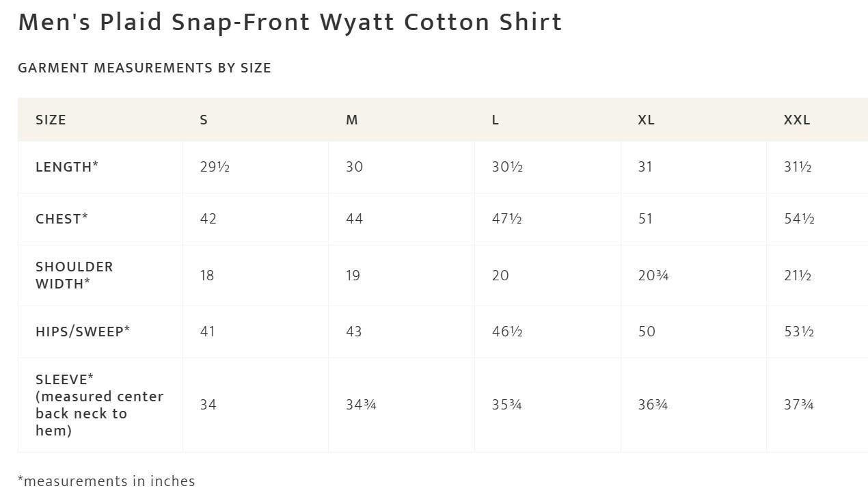This screenshot has height=497, width=868.
Task: Click the 37¾ sleeve value for XXL
Action: pyautogui.click(x=799, y=405)
